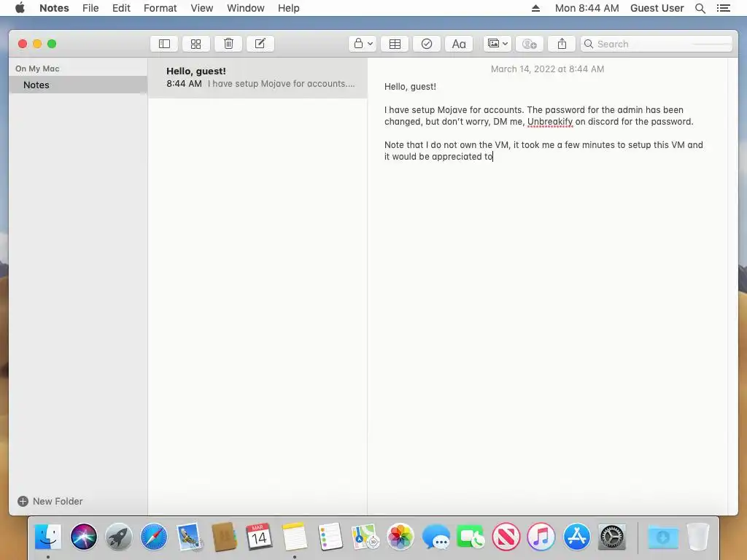Open the Guest User account menu
Screen dimensions: 747x560
pyautogui.click(x=657, y=8)
